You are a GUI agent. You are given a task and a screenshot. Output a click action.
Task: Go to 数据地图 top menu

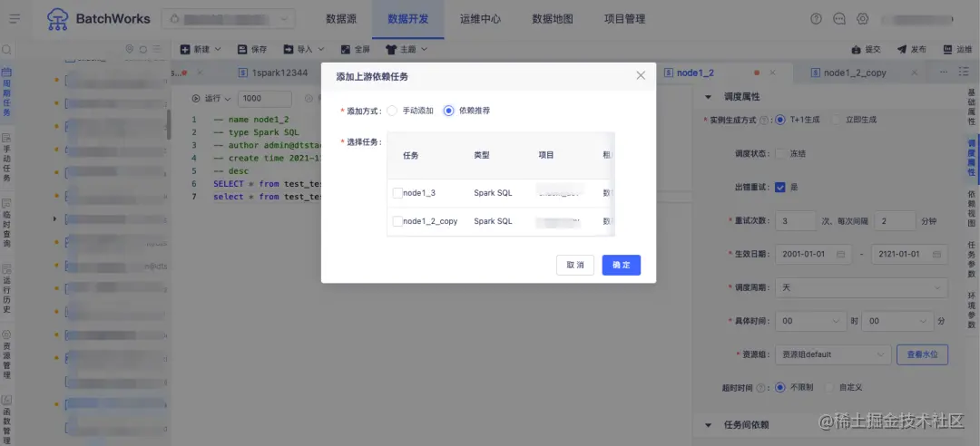(553, 19)
